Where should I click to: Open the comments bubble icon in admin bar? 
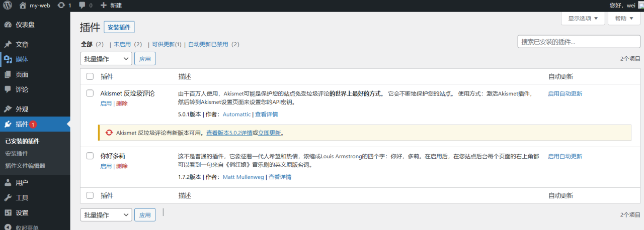coord(83,5)
